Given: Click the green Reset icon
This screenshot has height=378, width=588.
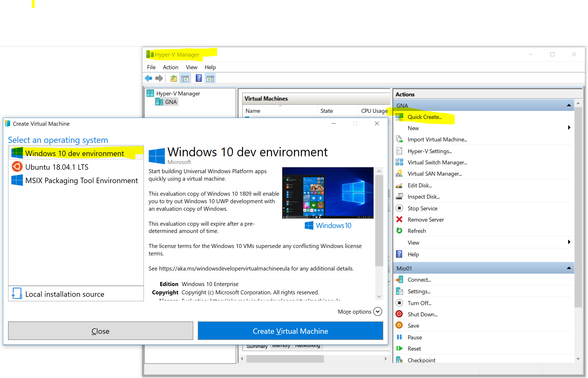Looking at the screenshot, I should pyautogui.click(x=399, y=348).
